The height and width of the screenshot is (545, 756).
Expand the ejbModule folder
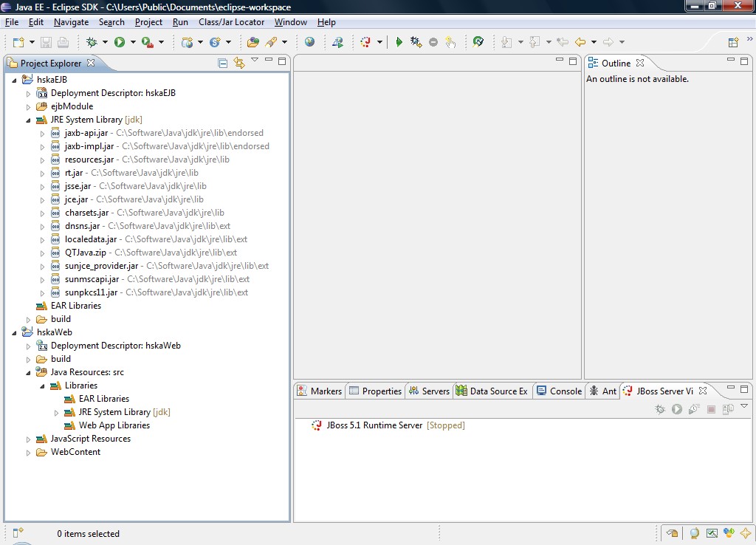(28, 107)
